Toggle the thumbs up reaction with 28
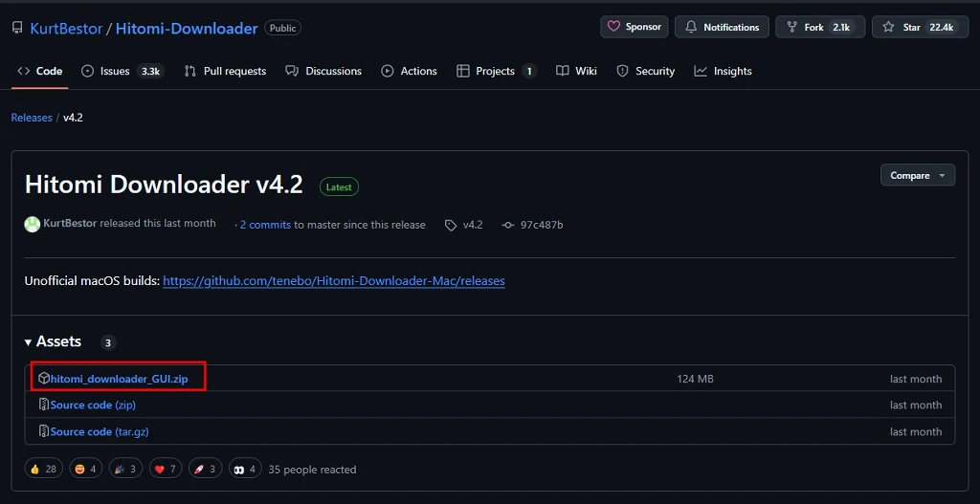 [43, 469]
